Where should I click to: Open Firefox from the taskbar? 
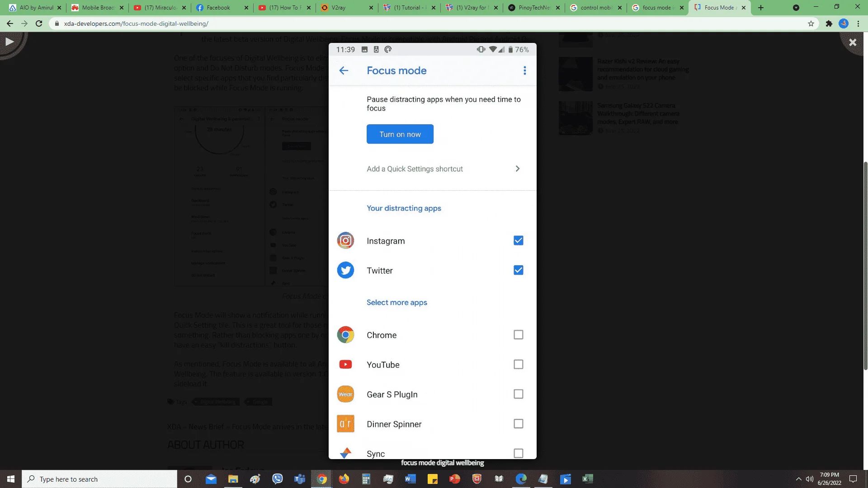(x=344, y=479)
